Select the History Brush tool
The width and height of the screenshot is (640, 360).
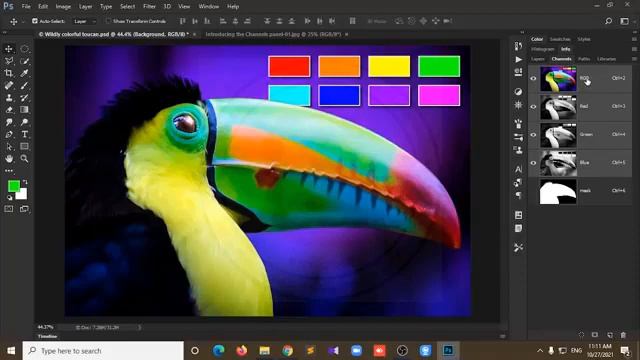click(x=24, y=98)
